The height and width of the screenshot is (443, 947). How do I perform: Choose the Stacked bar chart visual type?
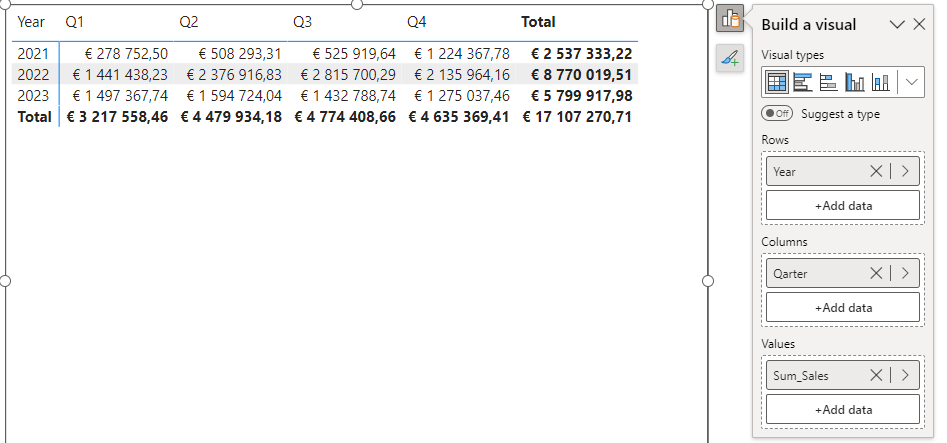click(803, 82)
